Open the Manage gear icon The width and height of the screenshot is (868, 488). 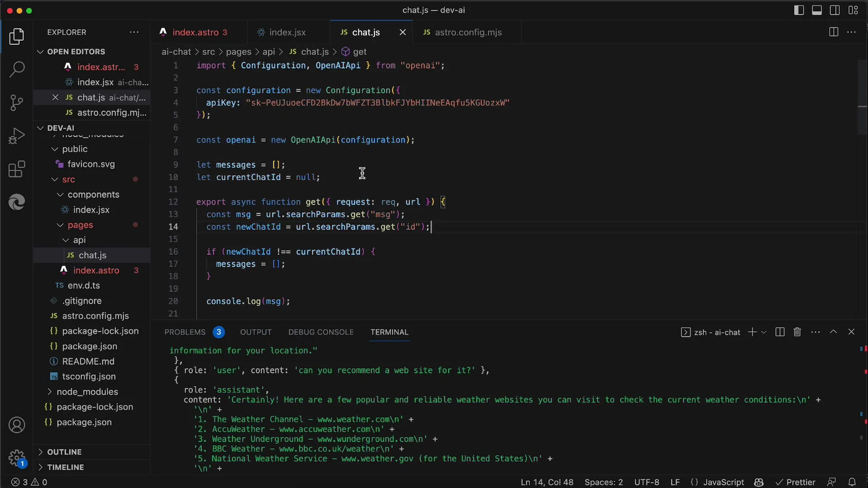(17, 458)
